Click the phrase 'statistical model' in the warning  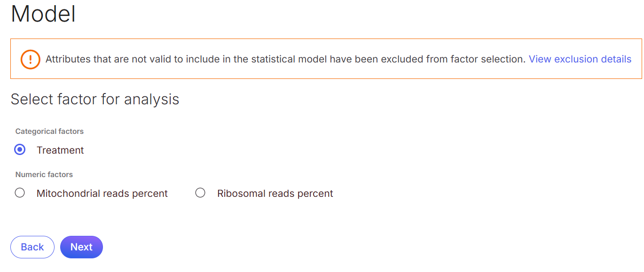coord(288,59)
